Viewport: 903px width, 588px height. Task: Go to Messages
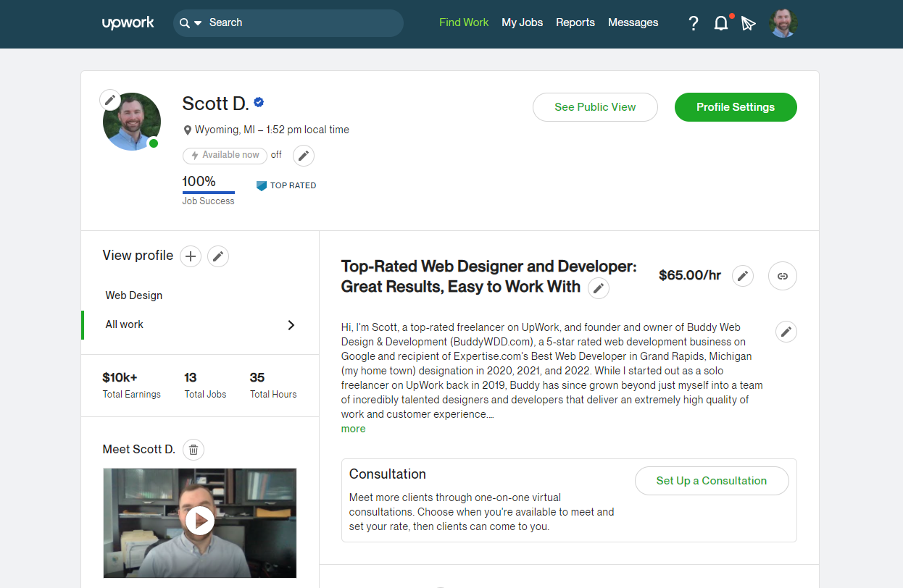(x=633, y=22)
